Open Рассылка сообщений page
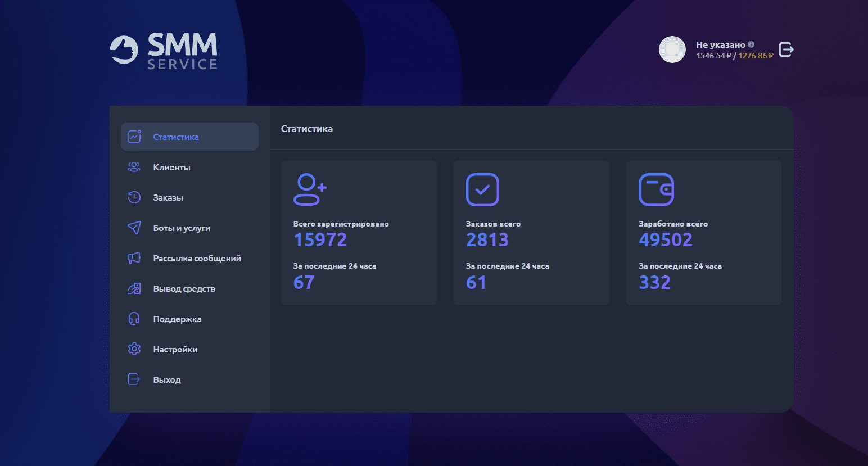Image resolution: width=868 pixels, height=466 pixels. (189, 258)
